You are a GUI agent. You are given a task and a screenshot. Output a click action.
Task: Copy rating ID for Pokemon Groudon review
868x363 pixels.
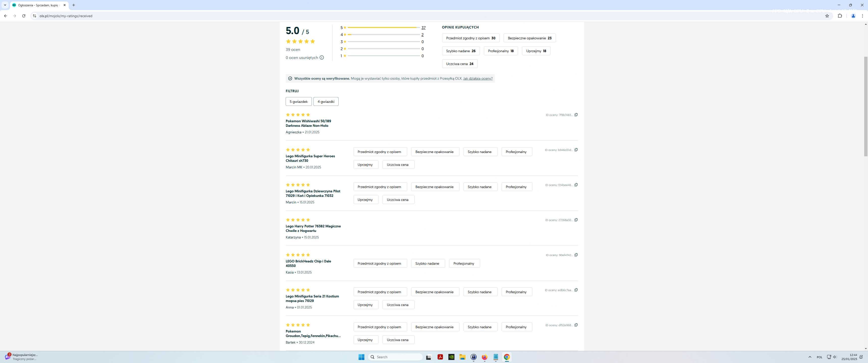pyautogui.click(x=576, y=325)
